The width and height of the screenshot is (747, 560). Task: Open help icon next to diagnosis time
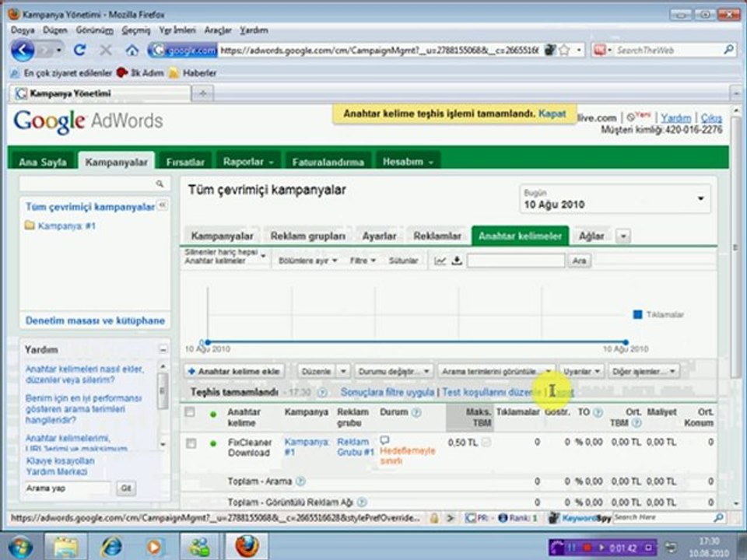point(322,392)
